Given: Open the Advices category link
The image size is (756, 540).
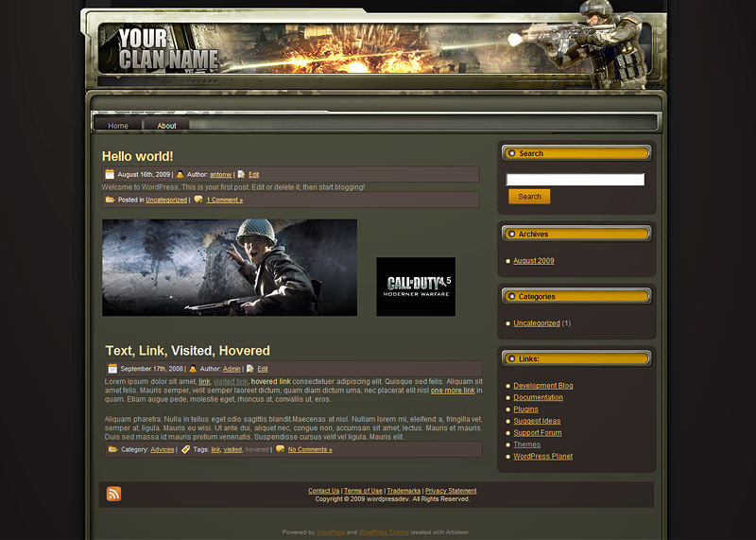Looking at the screenshot, I should click(x=162, y=450).
